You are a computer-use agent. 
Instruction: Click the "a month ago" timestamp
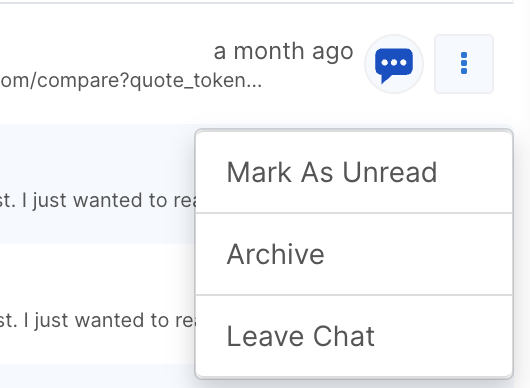tap(284, 52)
